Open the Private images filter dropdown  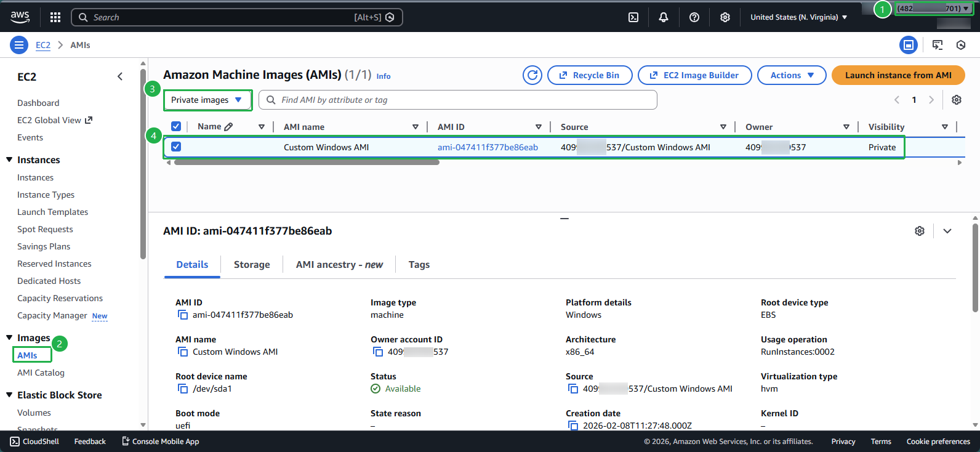(x=207, y=100)
